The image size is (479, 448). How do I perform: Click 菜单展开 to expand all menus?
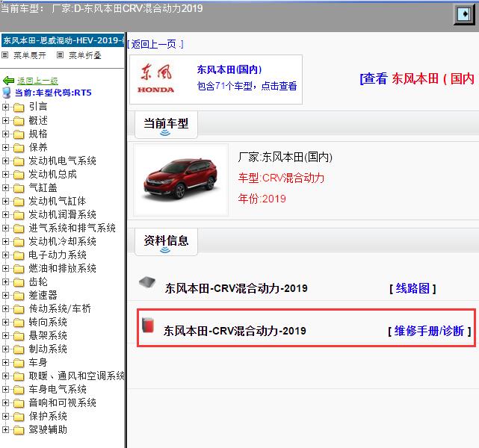pos(30,55)
